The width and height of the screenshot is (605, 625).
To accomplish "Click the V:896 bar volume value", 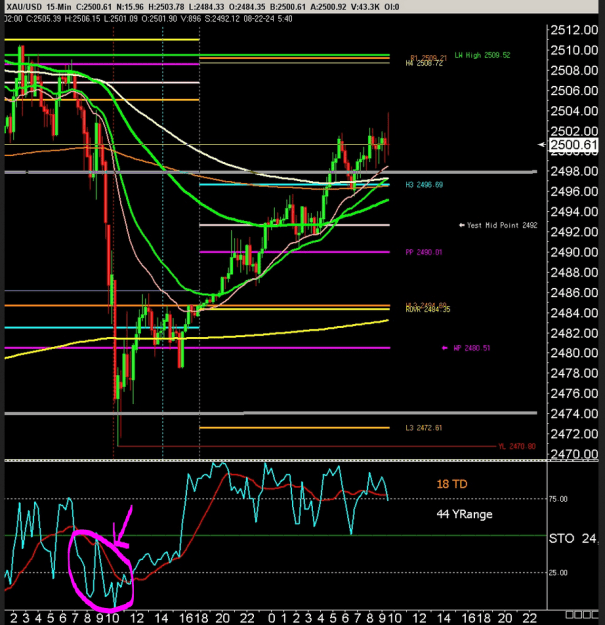I will click(x=189, y=19).
